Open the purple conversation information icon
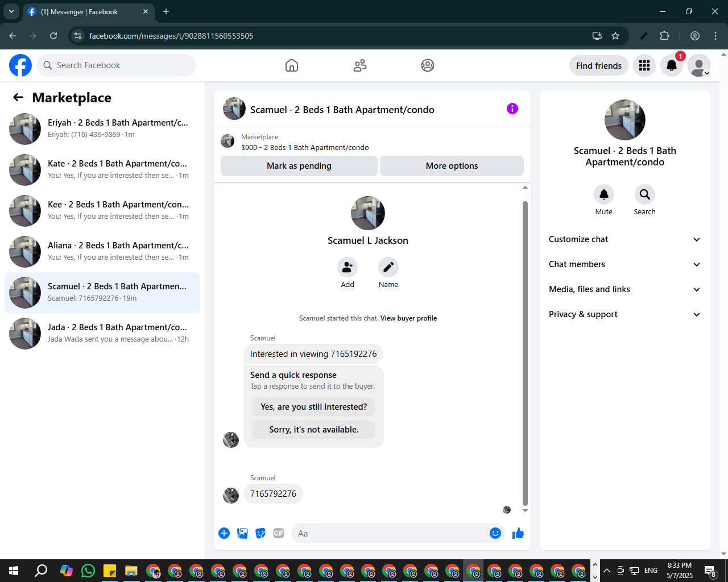 point(512,109)
